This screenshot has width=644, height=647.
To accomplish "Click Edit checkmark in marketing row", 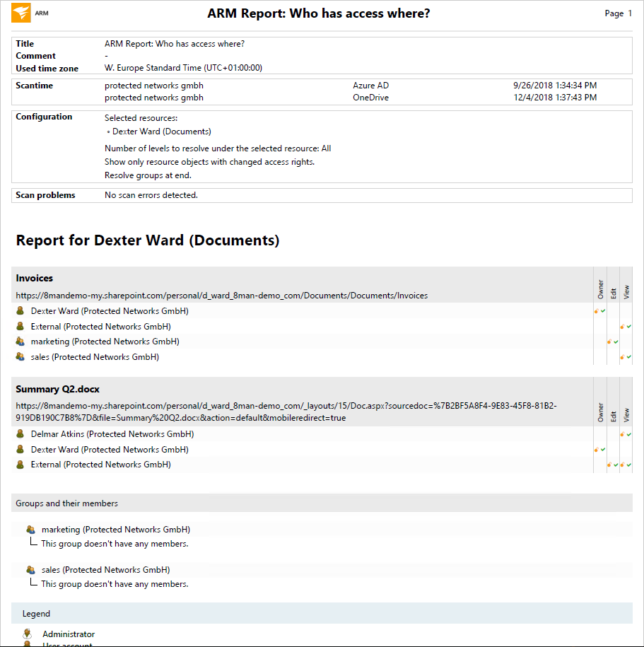I will pos(616,342).
